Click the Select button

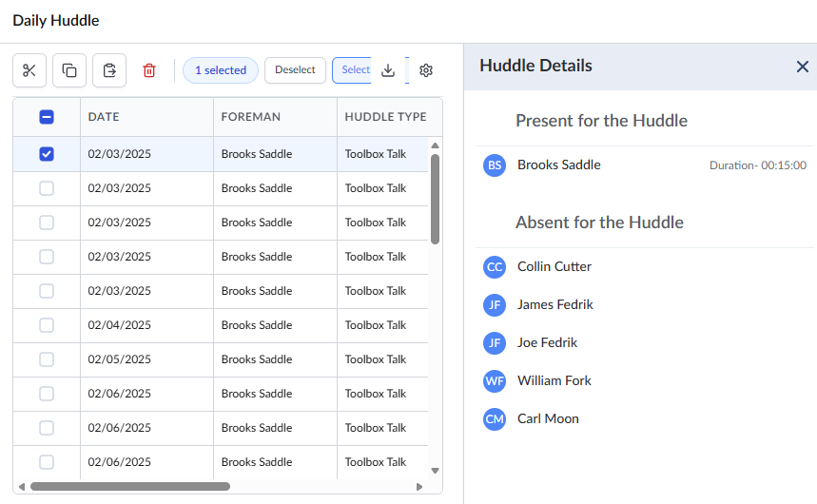[x=352, y=70]
